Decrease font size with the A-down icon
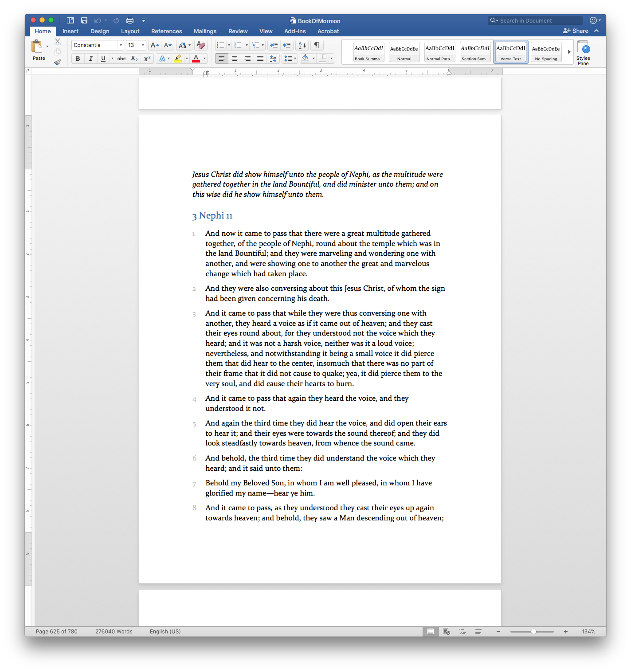This screenshot has width=631, height=672. click(168, 45)
